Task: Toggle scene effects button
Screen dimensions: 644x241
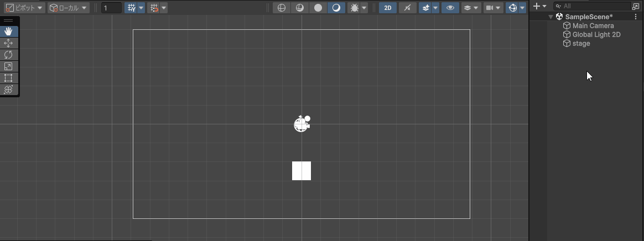Action: point(425,7)
